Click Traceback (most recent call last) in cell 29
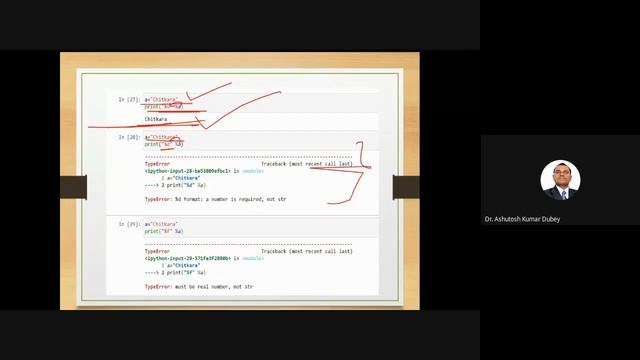 (x=307, y=251)
